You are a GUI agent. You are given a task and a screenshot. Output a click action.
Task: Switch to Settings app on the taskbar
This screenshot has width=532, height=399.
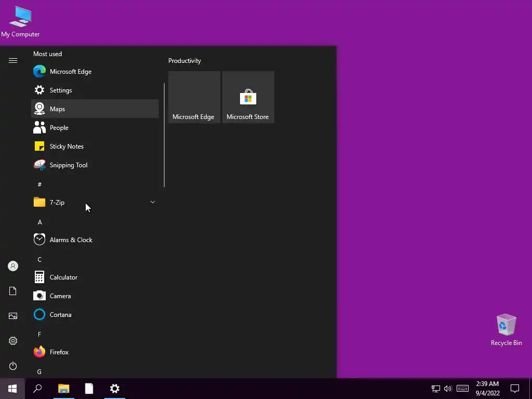click(x=115, y=389)
